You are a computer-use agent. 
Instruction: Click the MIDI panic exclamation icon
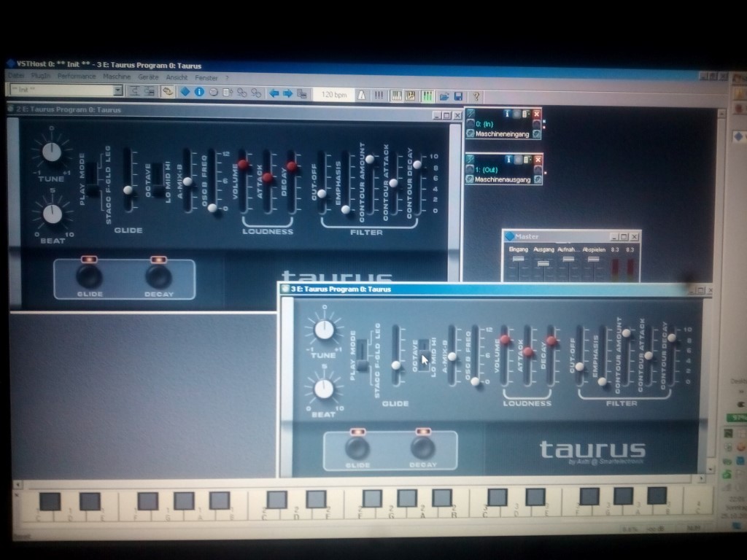pos(379,96)
